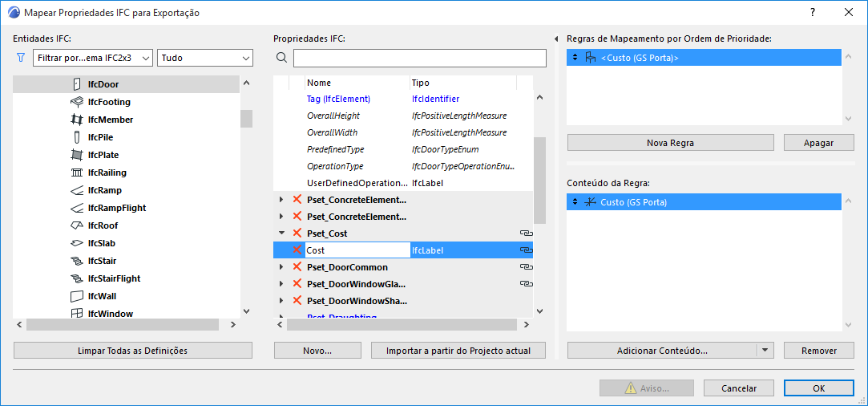868x406 pixels.
Task: Click the Nova Regra button
Action: click(x=670, y=142)
